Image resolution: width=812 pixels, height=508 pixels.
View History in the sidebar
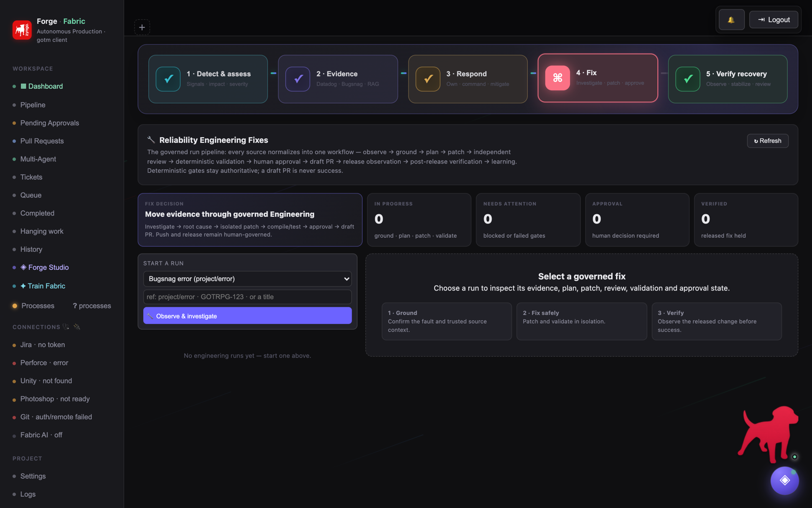(x=31, y=249)
